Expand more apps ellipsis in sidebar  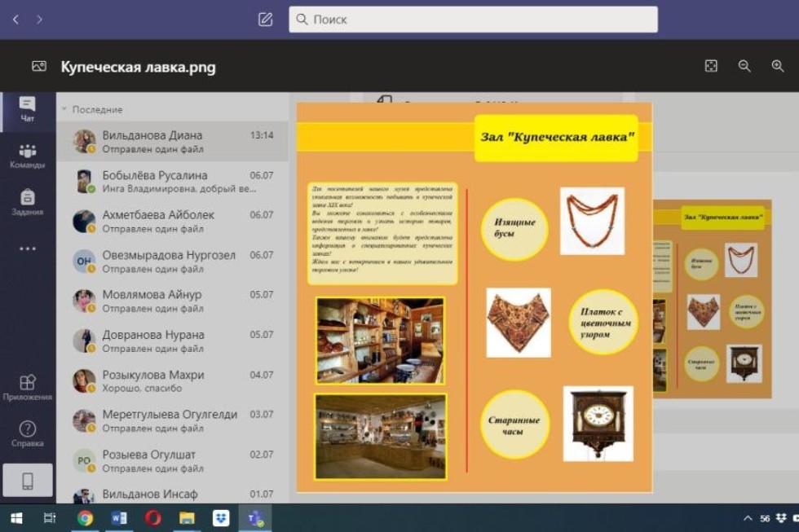[x=28, y=248]
